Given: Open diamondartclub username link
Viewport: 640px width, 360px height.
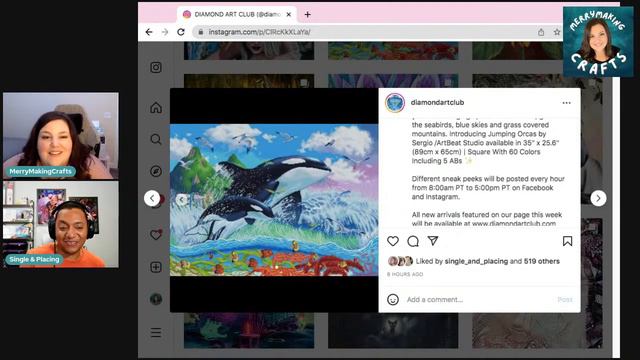Looking at the screenshot, I should [x=437, y=102].
